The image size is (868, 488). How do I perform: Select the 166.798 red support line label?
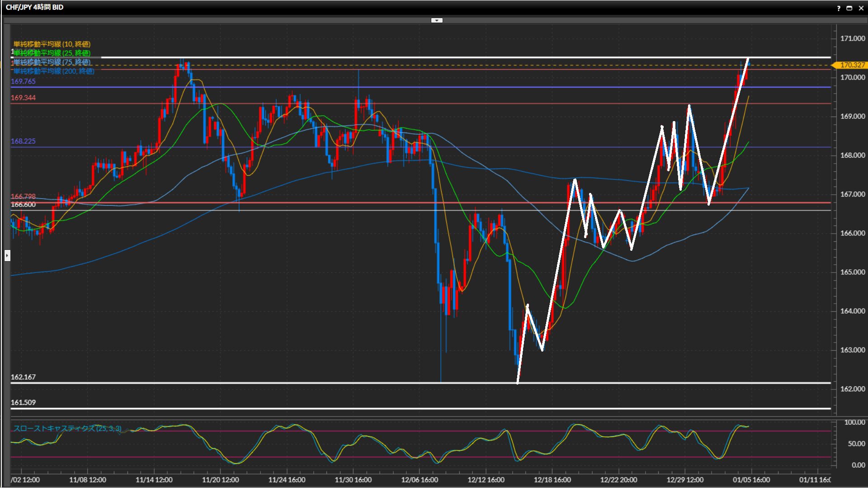pyautogui.click(x=23, y=196)
